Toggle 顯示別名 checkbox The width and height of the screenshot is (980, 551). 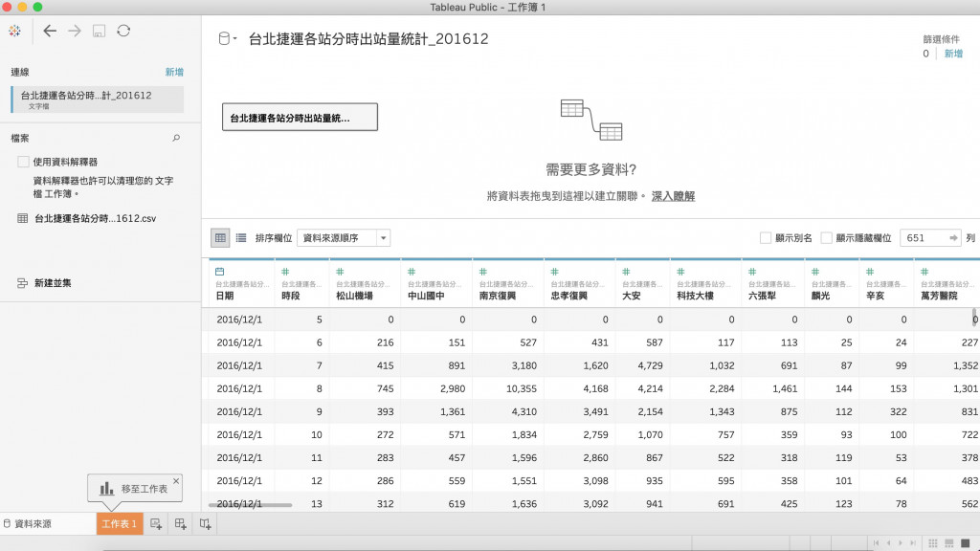[x=765, y=238]
